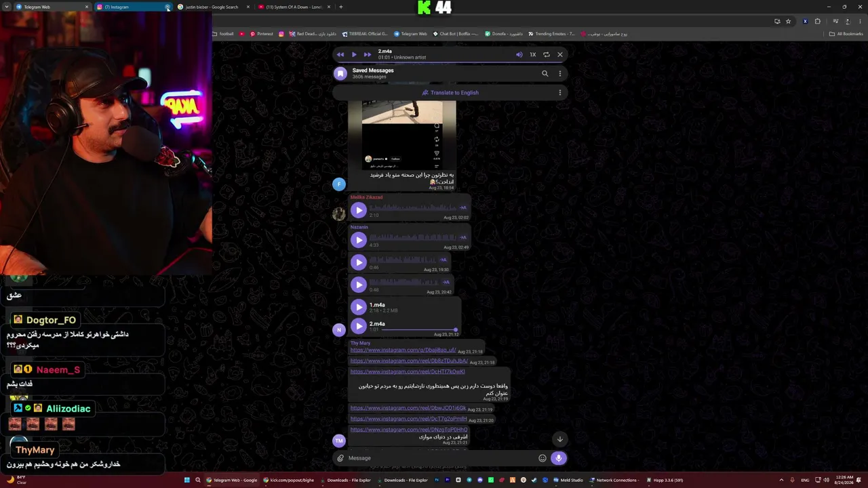Bookmark this page with star icon
The width and height of the screenshot is (868, 488).
788,21
